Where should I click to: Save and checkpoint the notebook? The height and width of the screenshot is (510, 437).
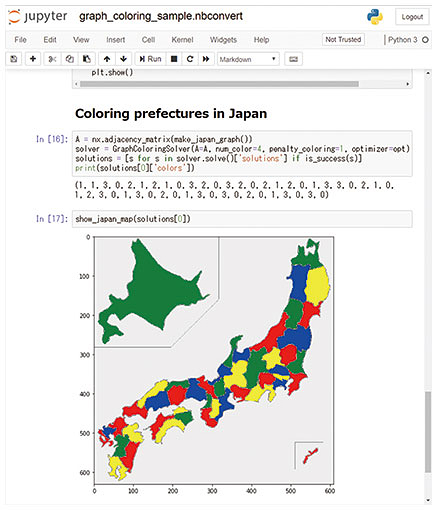(x=14, y=59)
